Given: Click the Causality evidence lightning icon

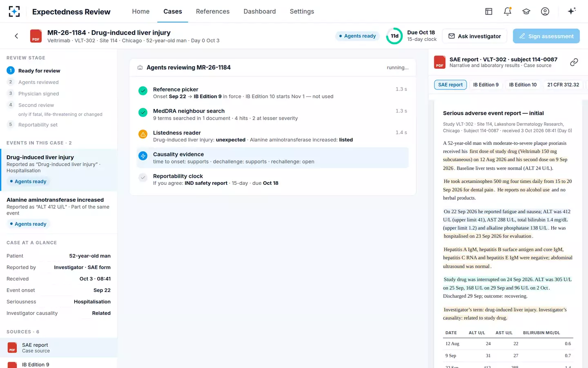Looking at the screenshot, I should (143, 156).
